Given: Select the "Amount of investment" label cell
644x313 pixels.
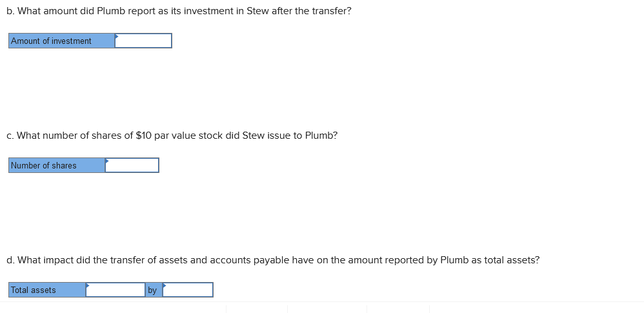Looking at the screenshot, I should point(61,41).
